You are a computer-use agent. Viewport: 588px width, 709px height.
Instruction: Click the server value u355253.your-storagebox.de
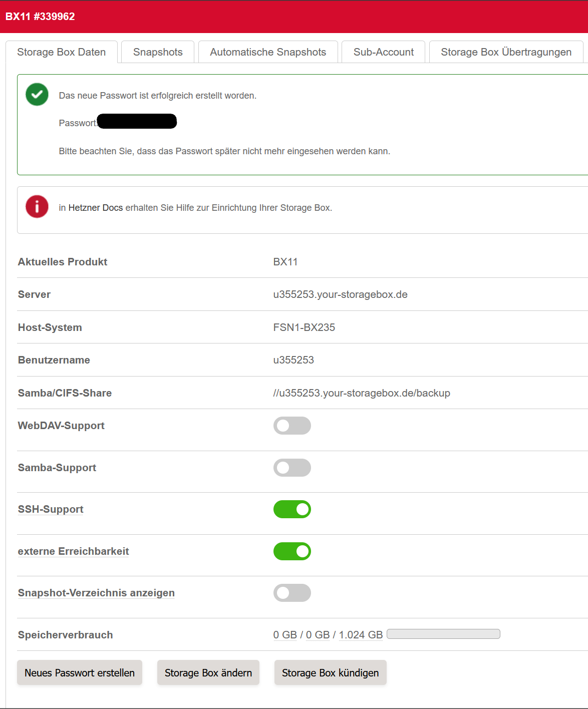click(x=341, y=294)
